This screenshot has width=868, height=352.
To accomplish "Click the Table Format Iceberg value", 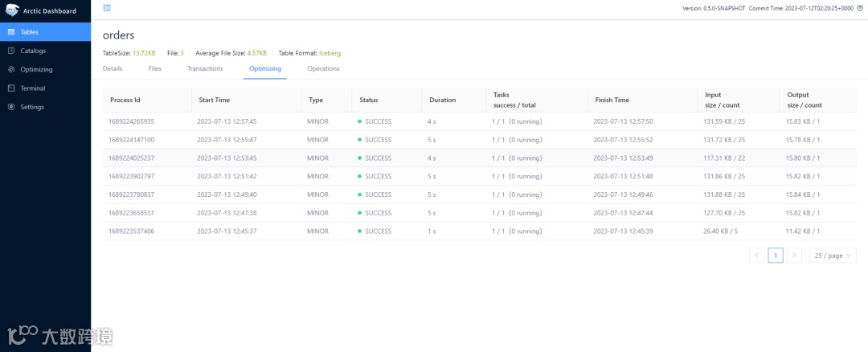I will click(330, 53).
